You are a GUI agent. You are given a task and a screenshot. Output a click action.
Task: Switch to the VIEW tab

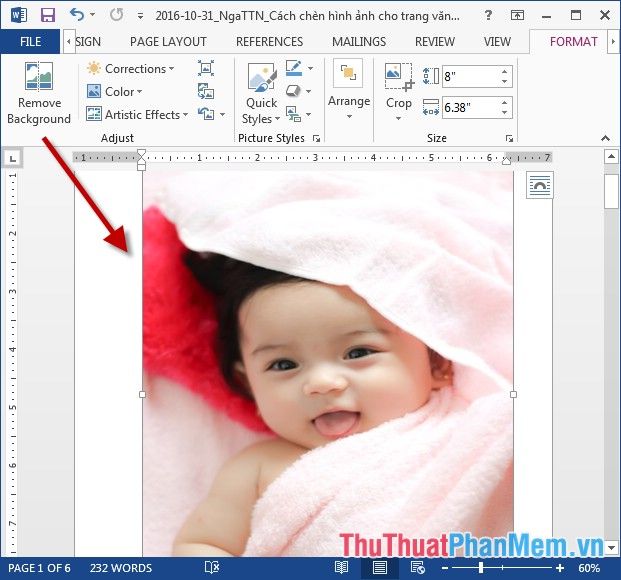(x=497, y=42)
